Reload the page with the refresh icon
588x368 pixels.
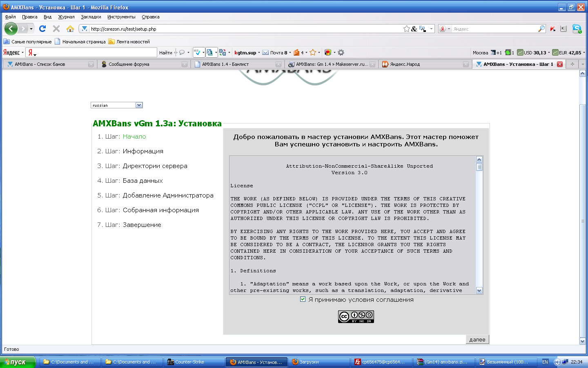pyautogui.click(x=42, y=29)
